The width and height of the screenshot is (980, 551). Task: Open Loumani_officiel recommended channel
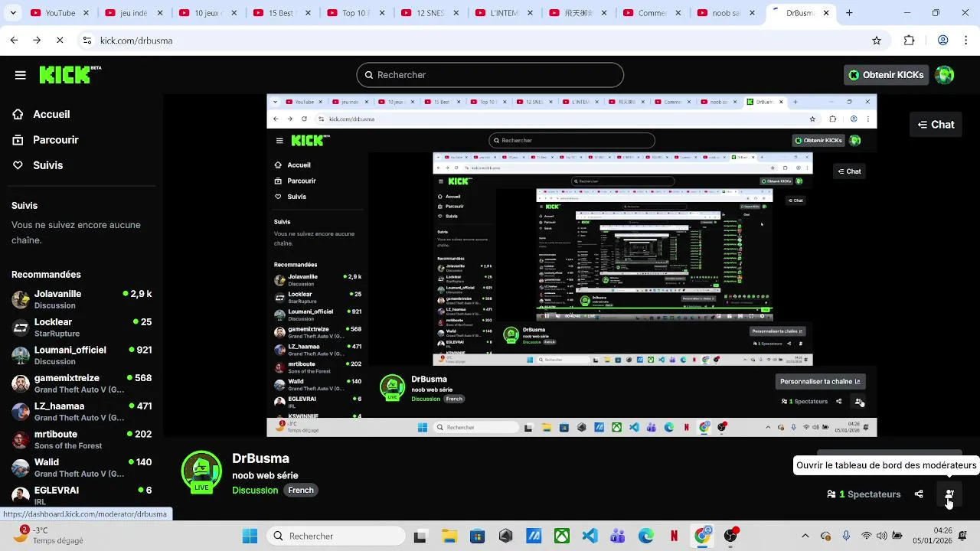[82, 355]
